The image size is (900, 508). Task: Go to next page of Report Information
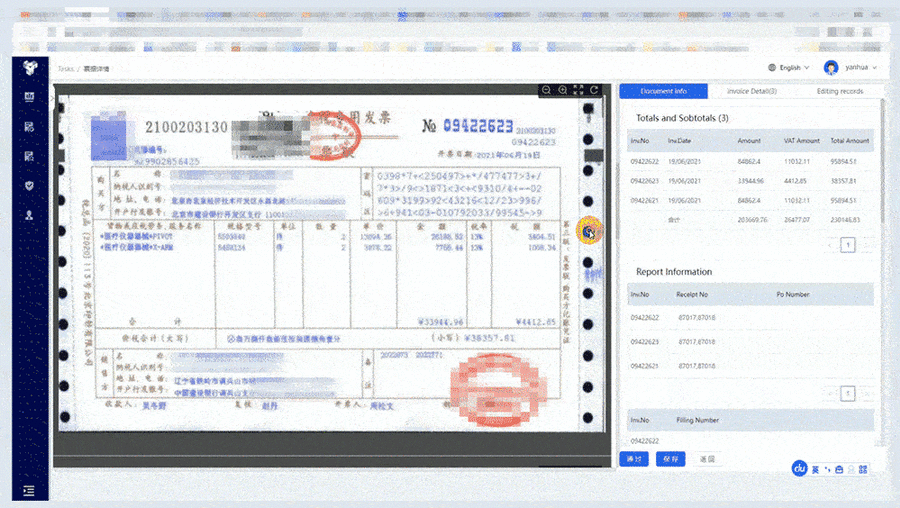click(x=866, y=394)
